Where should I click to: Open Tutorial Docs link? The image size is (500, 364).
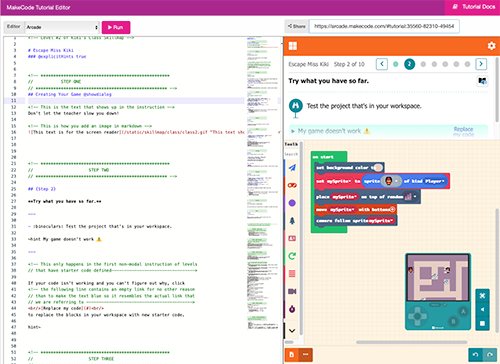pos(473,7)
